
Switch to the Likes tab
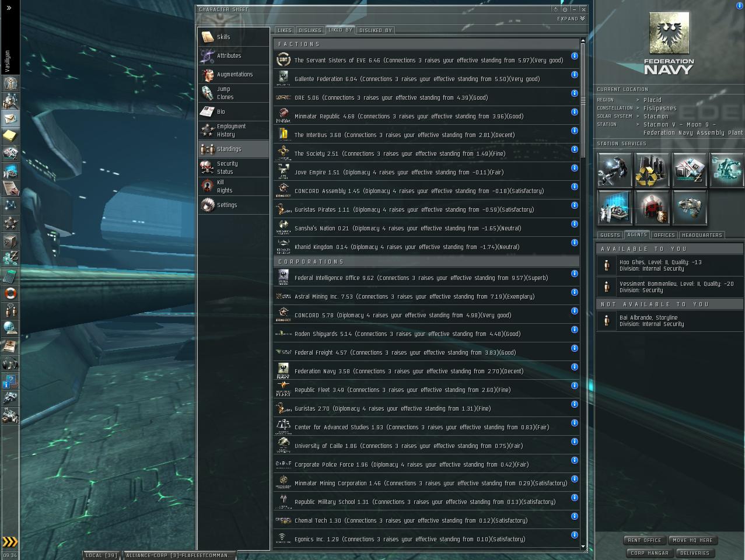click(285, 30)
